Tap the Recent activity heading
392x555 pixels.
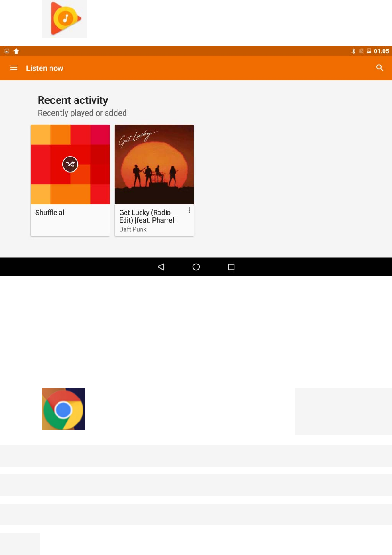coord(73,100)
